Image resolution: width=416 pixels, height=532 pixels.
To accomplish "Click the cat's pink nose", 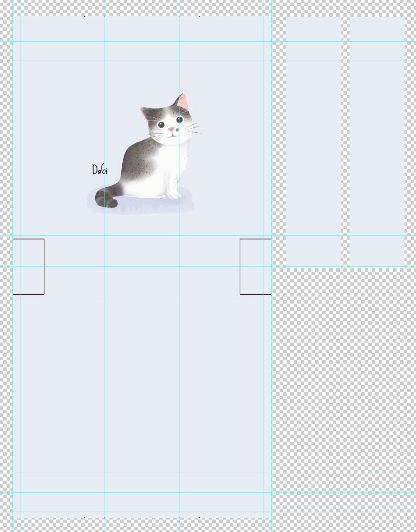I will (x=171, y=130).
